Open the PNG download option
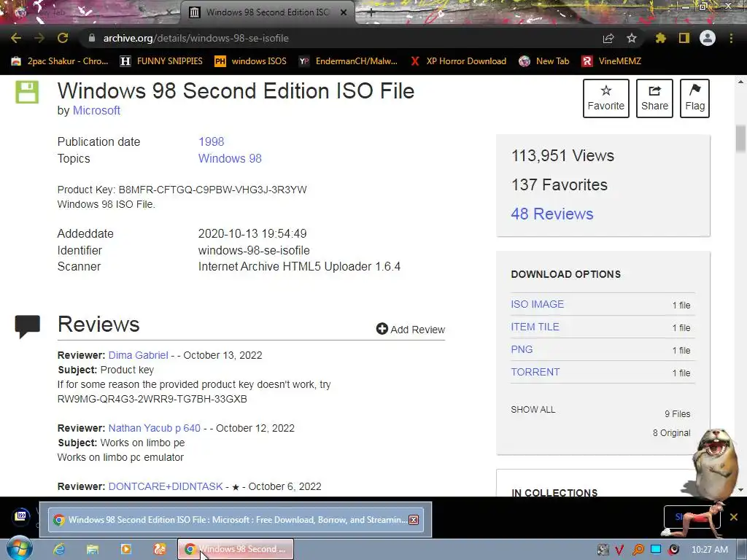This screenshot has width=747, height=560. coord(522,349)
